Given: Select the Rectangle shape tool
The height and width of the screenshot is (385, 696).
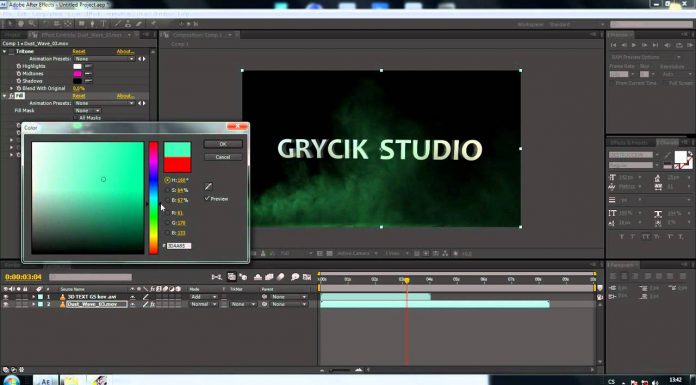Looking at the screenshot, I should click(x=82, y=24).
